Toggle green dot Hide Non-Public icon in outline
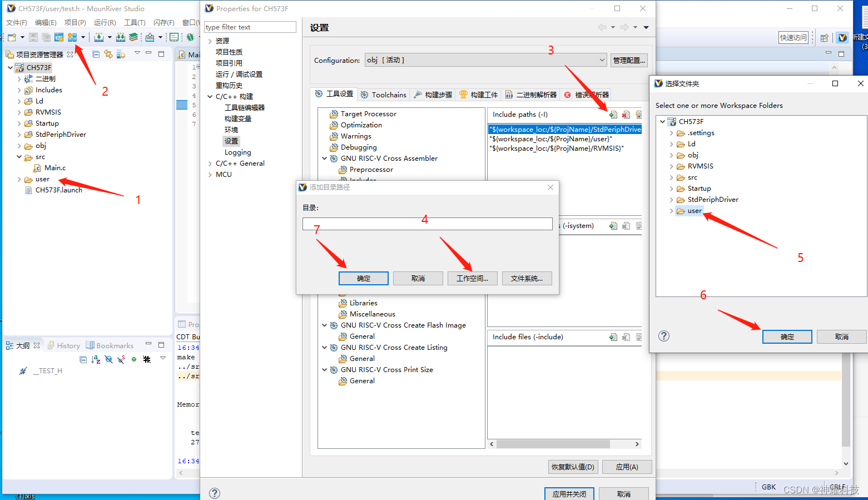This screenshot has height=500, width=868. pos(134,359)
